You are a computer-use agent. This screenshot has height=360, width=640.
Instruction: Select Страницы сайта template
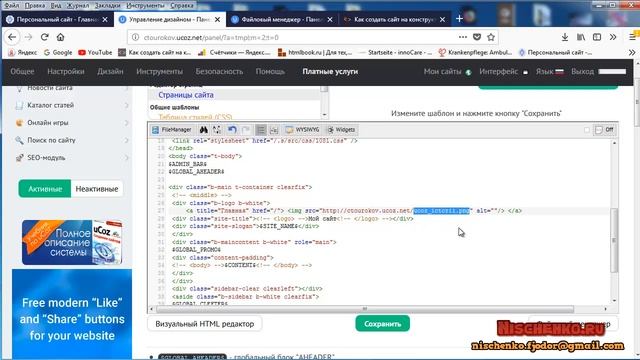(186, 95)
